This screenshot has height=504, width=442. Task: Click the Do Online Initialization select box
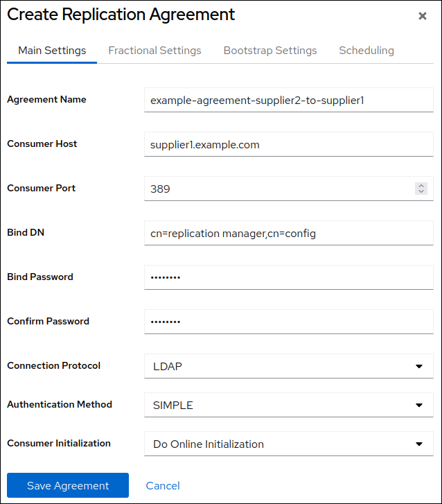point(277,444)
